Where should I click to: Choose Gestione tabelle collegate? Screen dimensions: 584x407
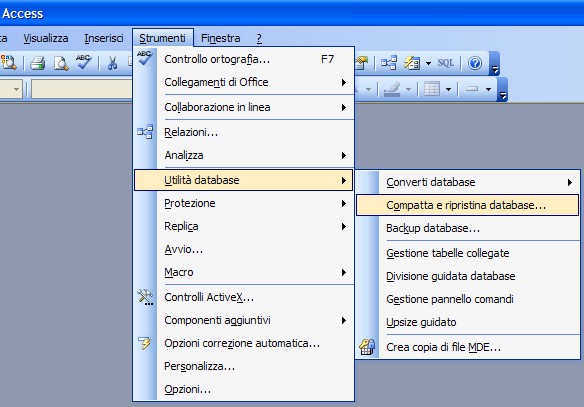467,253
